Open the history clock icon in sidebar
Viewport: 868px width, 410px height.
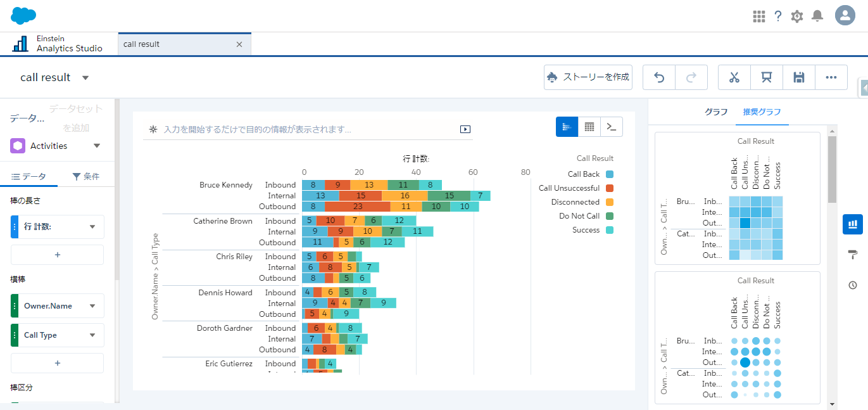pos(853,285)
